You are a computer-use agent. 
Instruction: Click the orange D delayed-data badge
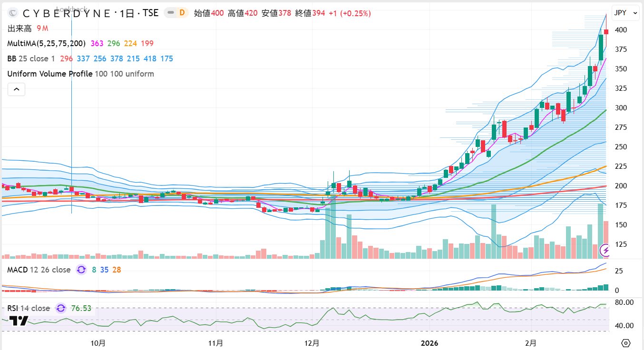tap(182, 13)
